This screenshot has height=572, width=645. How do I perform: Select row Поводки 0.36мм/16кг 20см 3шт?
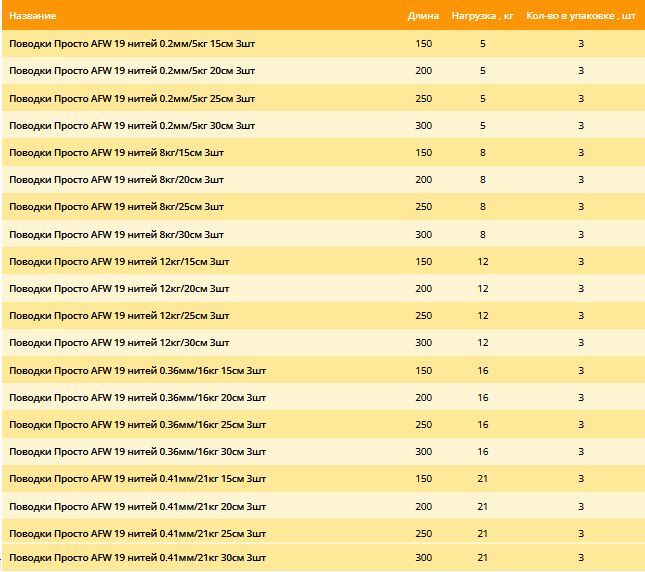tap(323, 398)
